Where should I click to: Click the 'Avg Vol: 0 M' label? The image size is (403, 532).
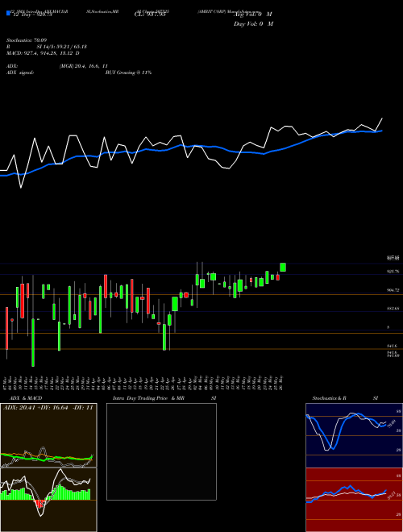(x=253, y=15)
